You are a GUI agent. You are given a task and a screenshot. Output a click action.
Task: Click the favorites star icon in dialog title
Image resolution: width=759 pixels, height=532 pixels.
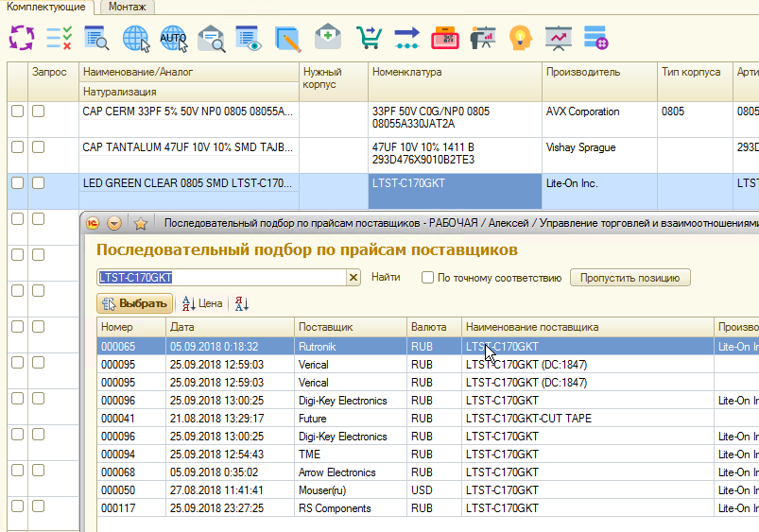coord(140,224)
